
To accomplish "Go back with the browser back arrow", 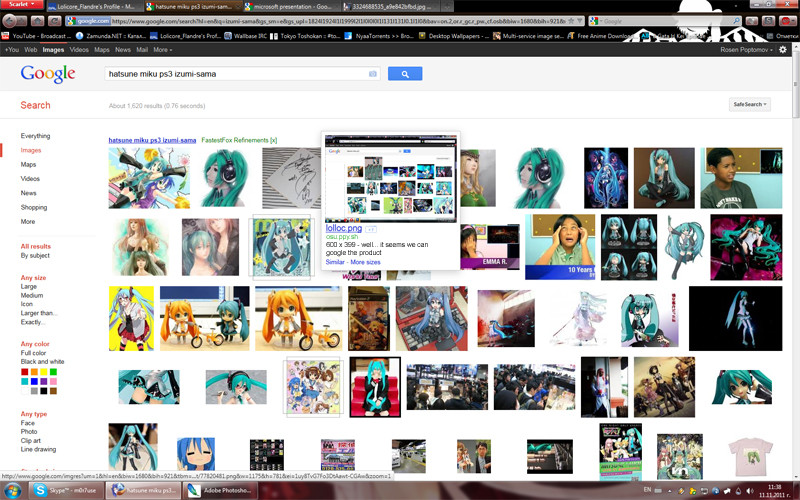I will (x=9, y=21).
